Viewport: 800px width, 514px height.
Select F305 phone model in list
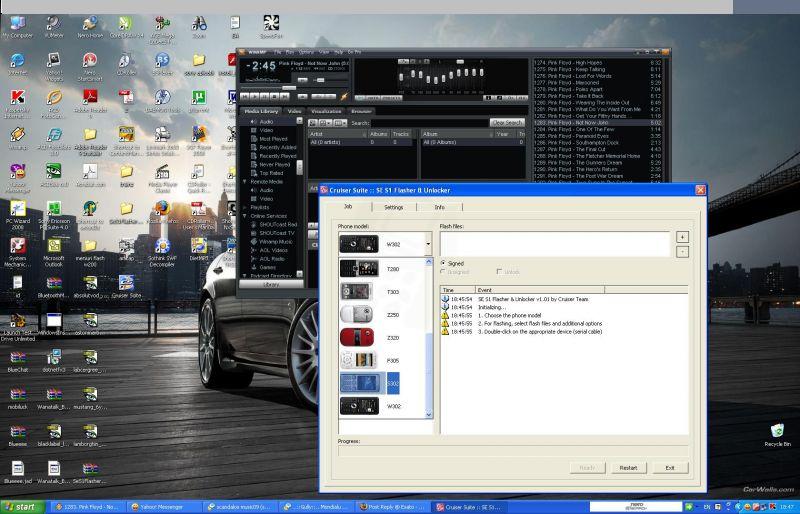point(384,360)
